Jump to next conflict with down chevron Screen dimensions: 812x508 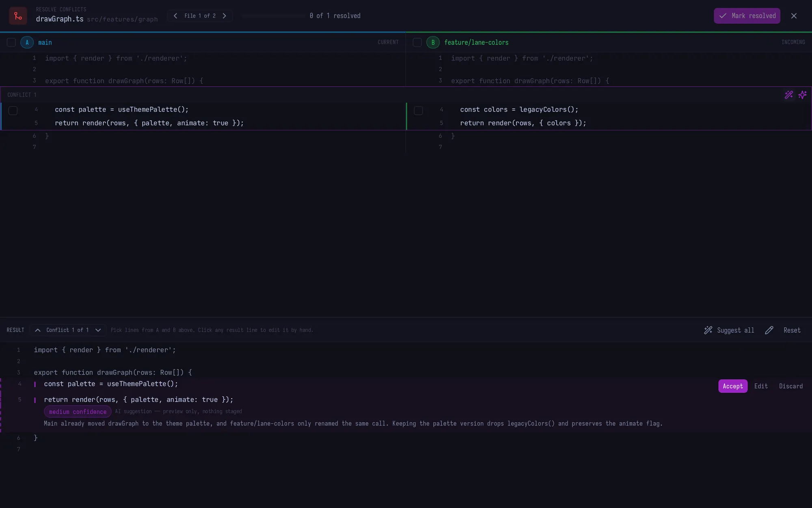pos(98,330)
